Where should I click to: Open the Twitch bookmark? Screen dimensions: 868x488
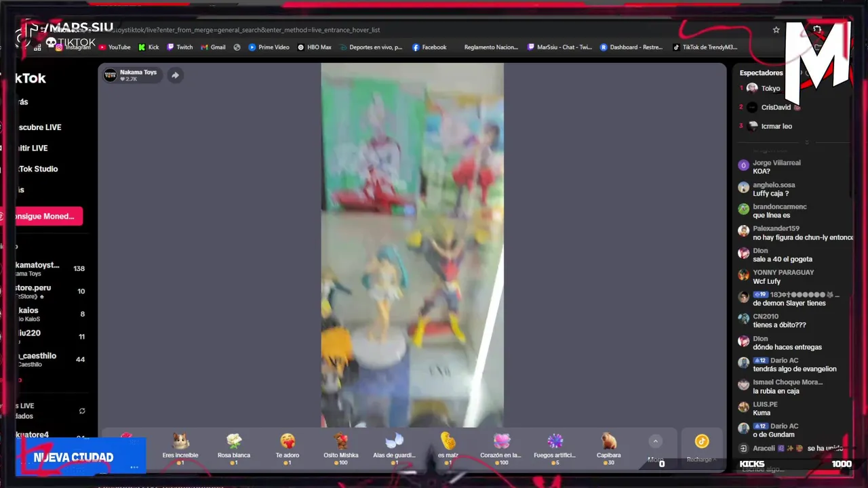(x=180, y=47)
